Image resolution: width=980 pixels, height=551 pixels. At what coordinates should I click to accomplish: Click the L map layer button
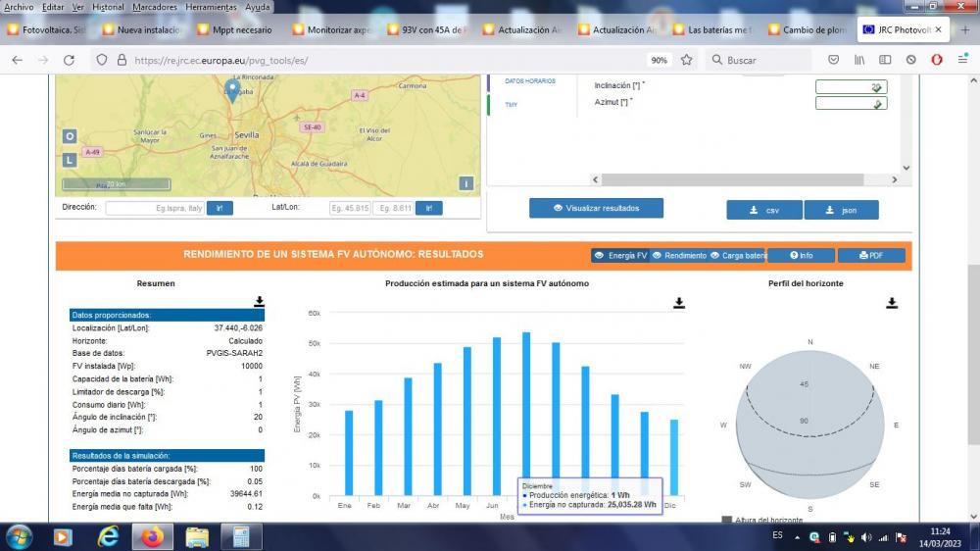pyautogui.click(x=70, y=160)
